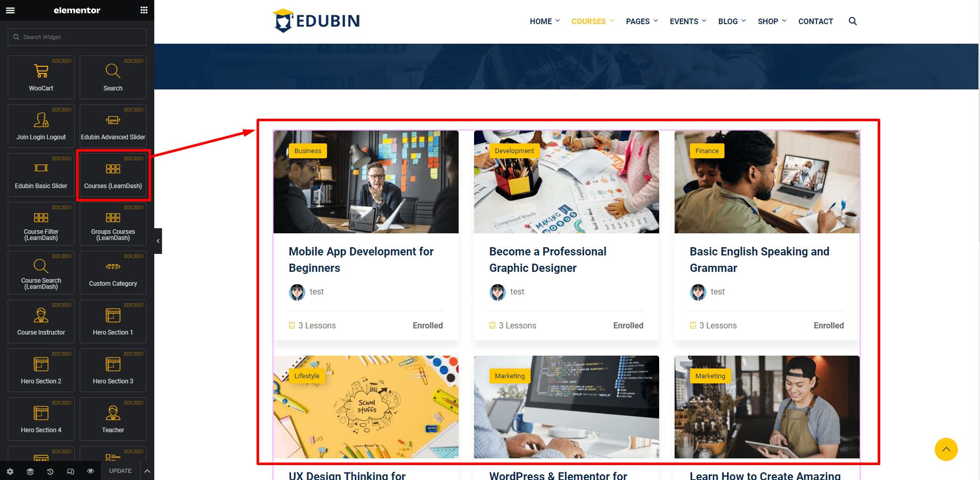
Task: Expand the Pages navigation dropdown
Action: (642, 22)
